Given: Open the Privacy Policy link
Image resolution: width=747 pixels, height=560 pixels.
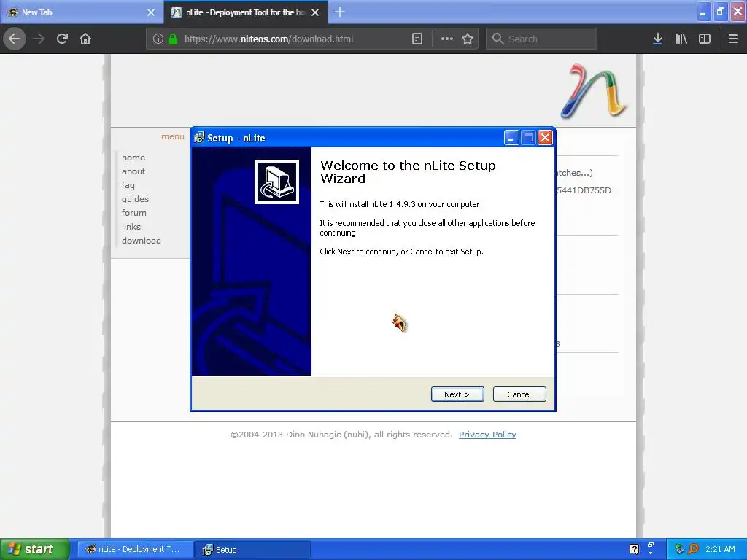Looking at the screenshot, I should [x=487, y=435].
